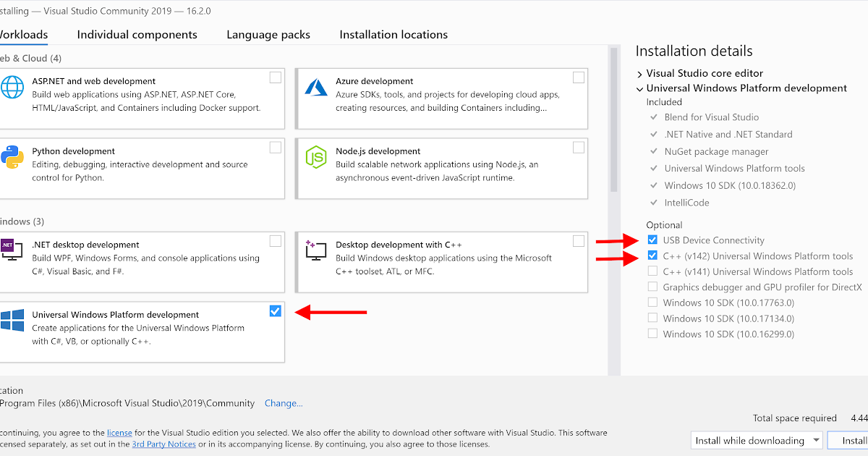Viewport: 868px width, 456px height.
Task: Open the license link
Action: [119, 433]
